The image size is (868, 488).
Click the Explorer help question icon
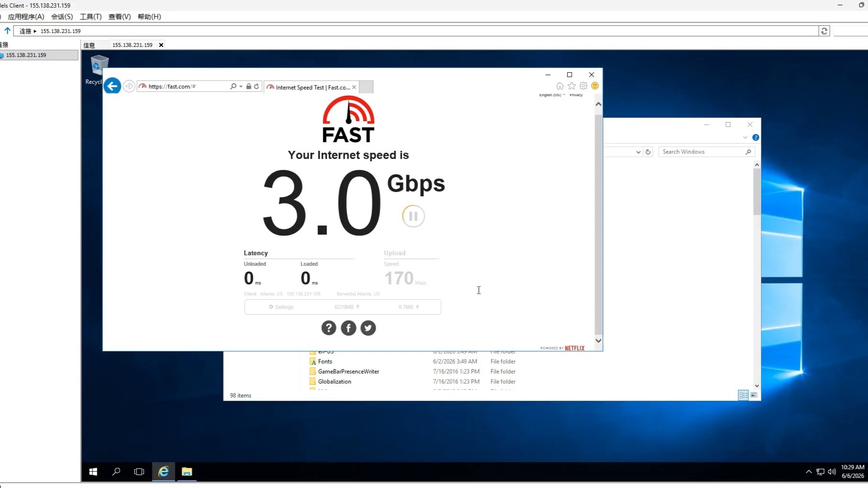tap(755, 137)
